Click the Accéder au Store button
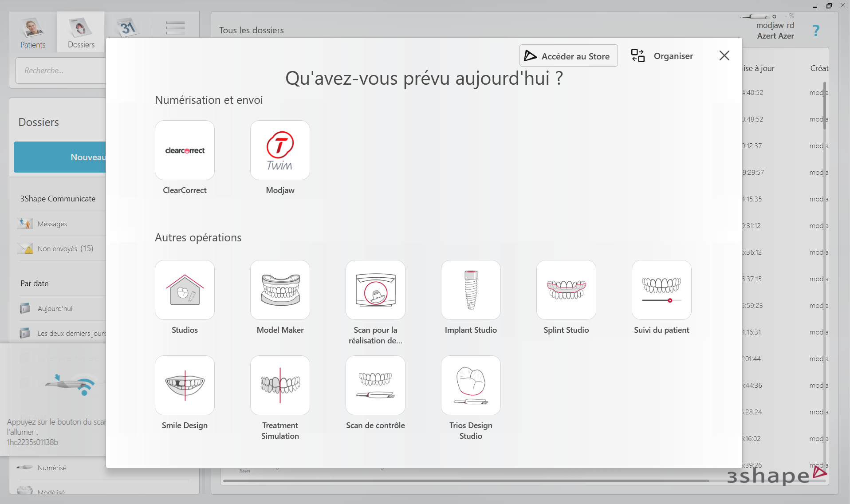This screenshot has width=850, height=504. click(568, 56)
